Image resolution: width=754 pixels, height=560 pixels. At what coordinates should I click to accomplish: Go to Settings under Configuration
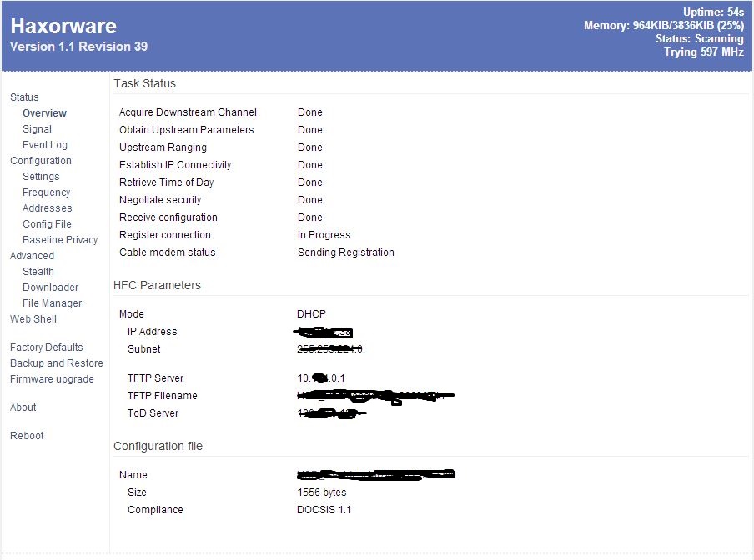(41, 177)
